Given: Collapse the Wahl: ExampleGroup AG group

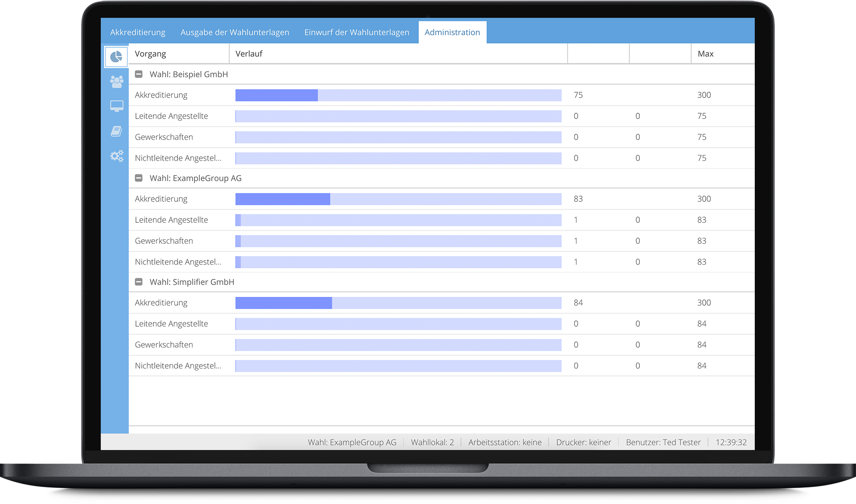Looking at the screenshot, I should coord(139,178).
